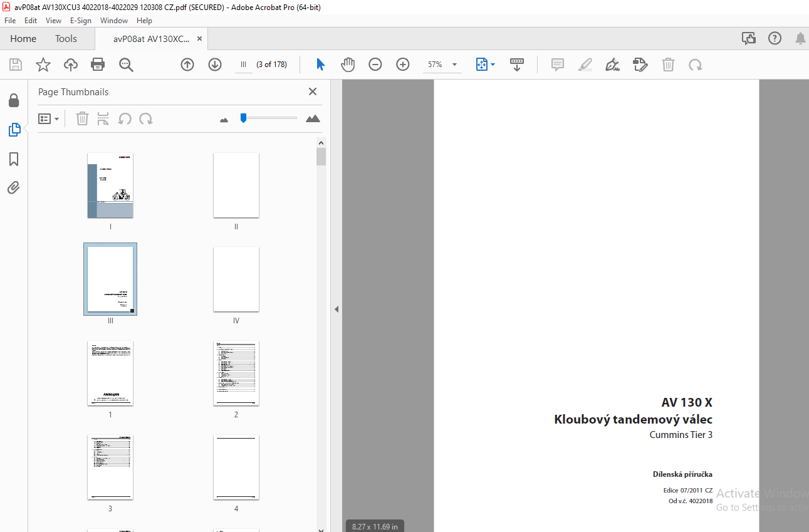Print the document with printer icon

click(x=98, y=65)
